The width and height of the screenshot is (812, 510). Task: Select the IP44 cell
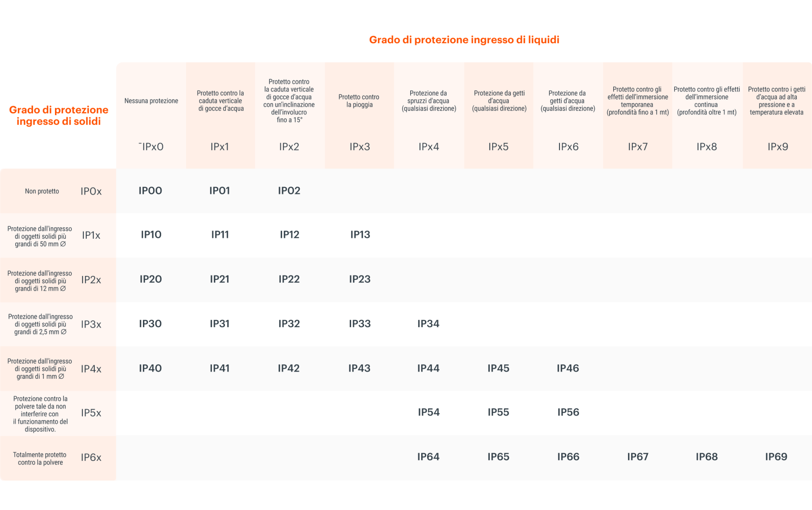[x=428, y=368]
